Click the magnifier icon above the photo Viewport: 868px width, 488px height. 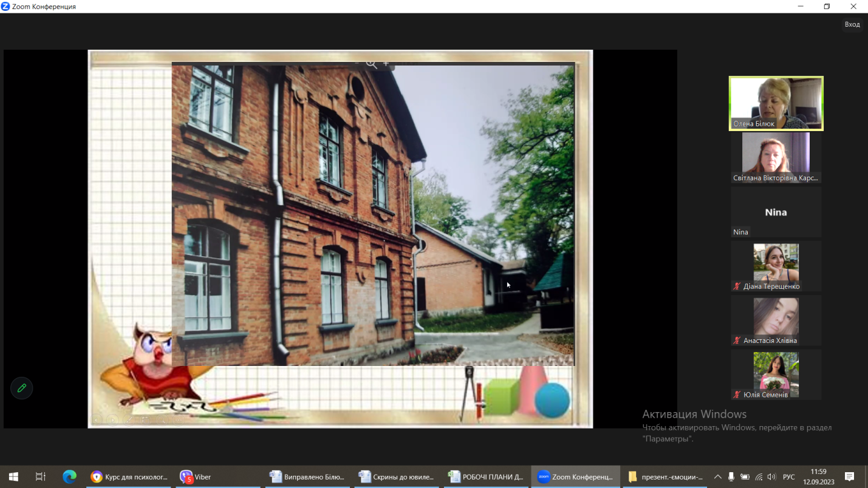click(371, 64)
